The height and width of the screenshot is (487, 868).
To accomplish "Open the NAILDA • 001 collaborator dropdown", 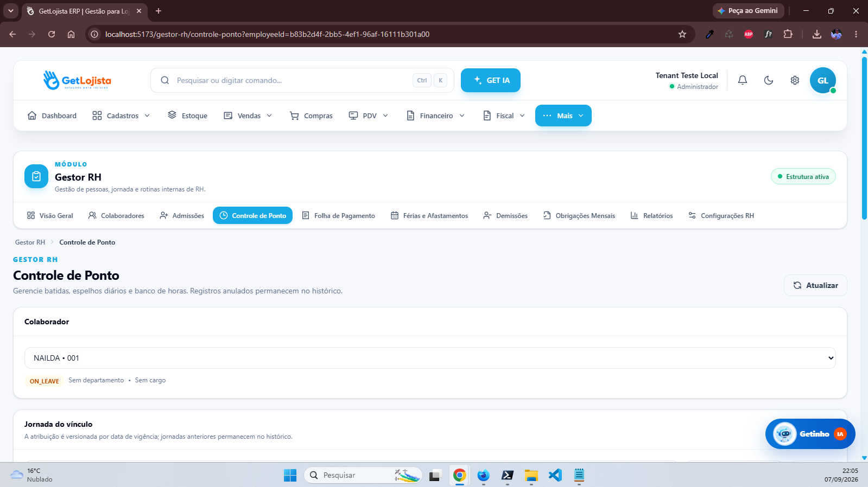I will 430,358.
